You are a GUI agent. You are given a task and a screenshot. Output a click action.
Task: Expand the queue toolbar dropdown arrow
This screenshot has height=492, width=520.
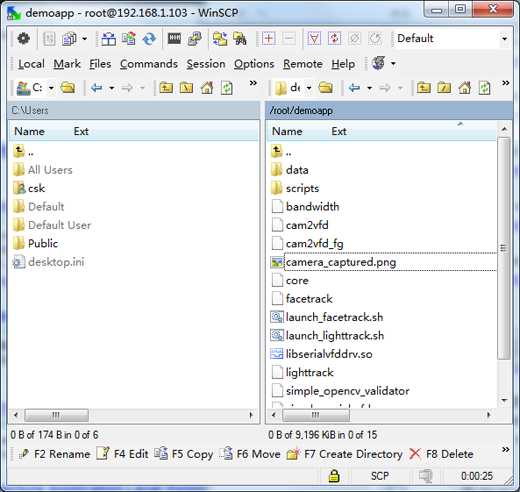click(x=85, y=39)
